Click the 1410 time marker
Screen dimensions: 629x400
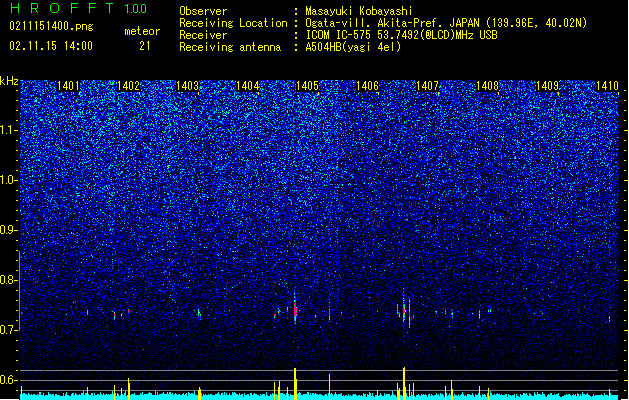click(607, 86)
